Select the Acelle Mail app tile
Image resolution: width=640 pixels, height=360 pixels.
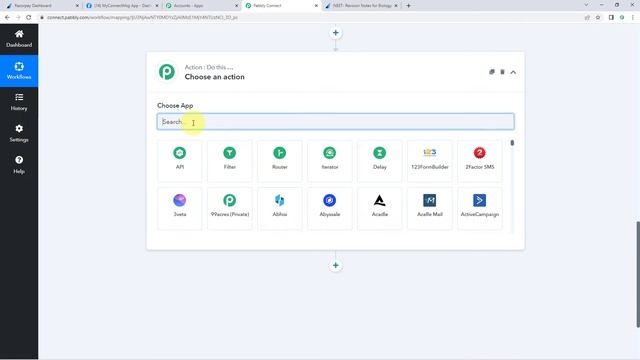click(429, 208)
